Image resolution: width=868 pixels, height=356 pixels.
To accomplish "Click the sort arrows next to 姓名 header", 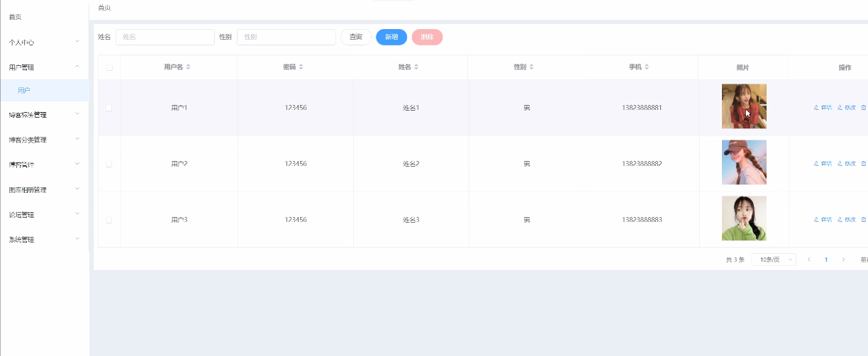I will click(x=416, y=67).
